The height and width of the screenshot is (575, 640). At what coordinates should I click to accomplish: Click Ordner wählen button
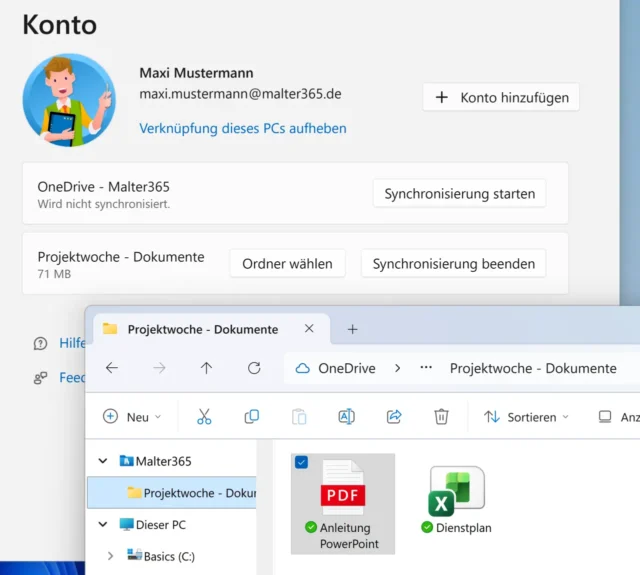[x=287, y=264]
